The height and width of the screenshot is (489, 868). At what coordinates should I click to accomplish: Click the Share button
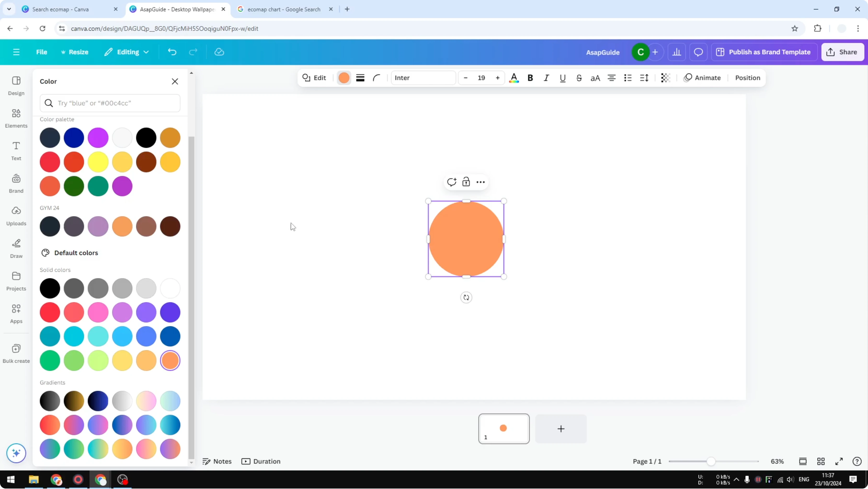(842, 52)
